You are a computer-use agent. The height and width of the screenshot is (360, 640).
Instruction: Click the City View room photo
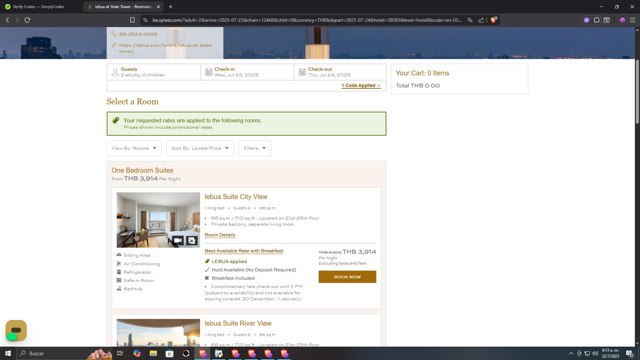[158, 220]
